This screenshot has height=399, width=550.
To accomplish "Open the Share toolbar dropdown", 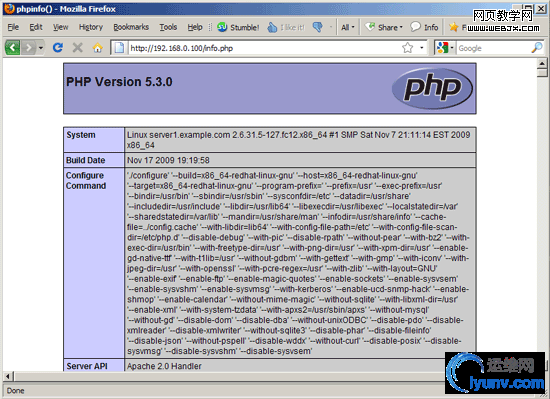I will coord(384,27).
